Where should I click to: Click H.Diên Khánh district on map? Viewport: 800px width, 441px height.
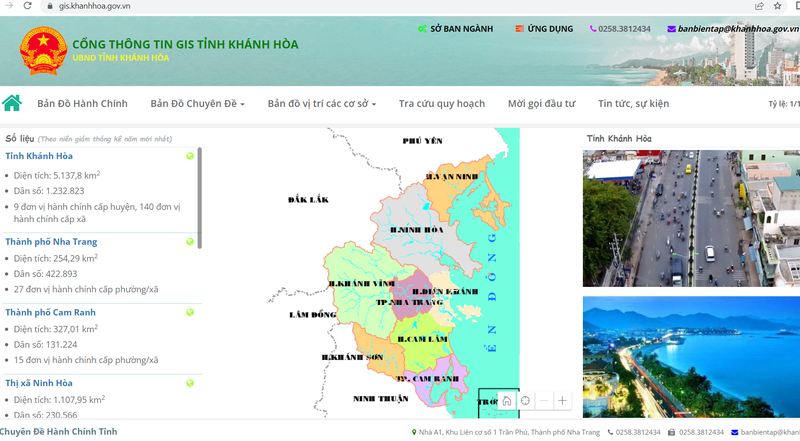pyautogui.click(x=445, y=292)
